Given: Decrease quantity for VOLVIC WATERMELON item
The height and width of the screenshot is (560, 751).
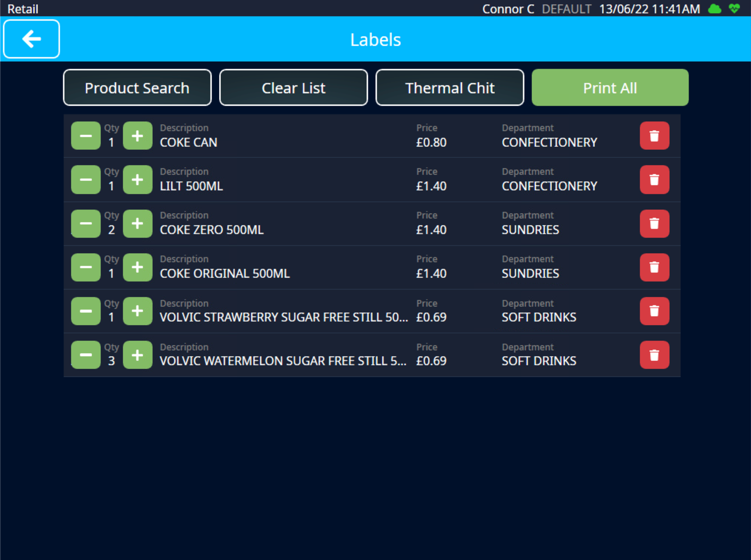Looking at the screenshot, I should point(86,354).
